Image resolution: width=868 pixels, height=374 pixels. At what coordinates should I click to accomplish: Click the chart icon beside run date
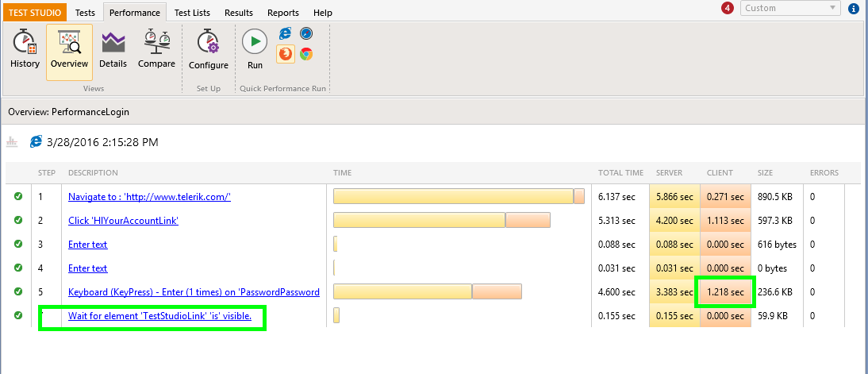pos(12,142)
